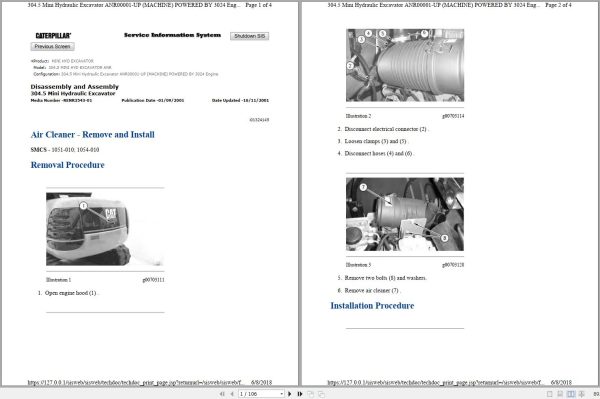Click the Disassembly and Assembly title
The image size is (600, 399).
[75, 87]
